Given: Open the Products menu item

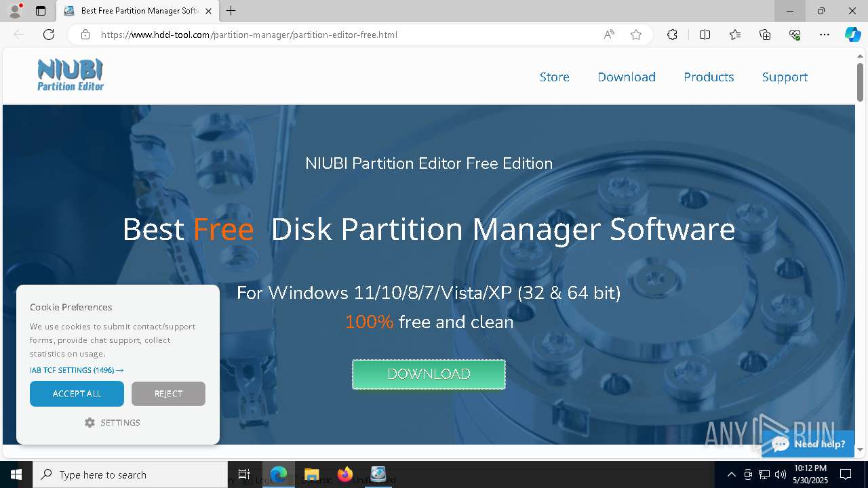Looking at the screenshot, I should pos(709,77).
